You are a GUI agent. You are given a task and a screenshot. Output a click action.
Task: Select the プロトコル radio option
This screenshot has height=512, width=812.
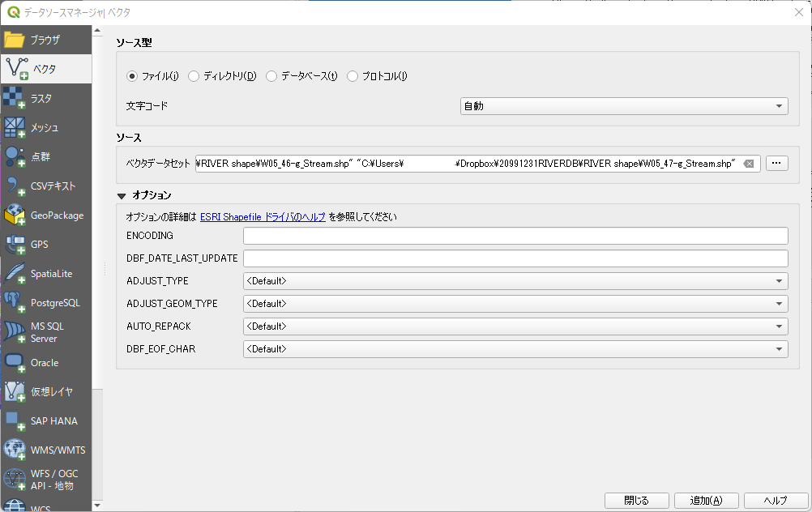pyautogui.click(x=353, y=76)
